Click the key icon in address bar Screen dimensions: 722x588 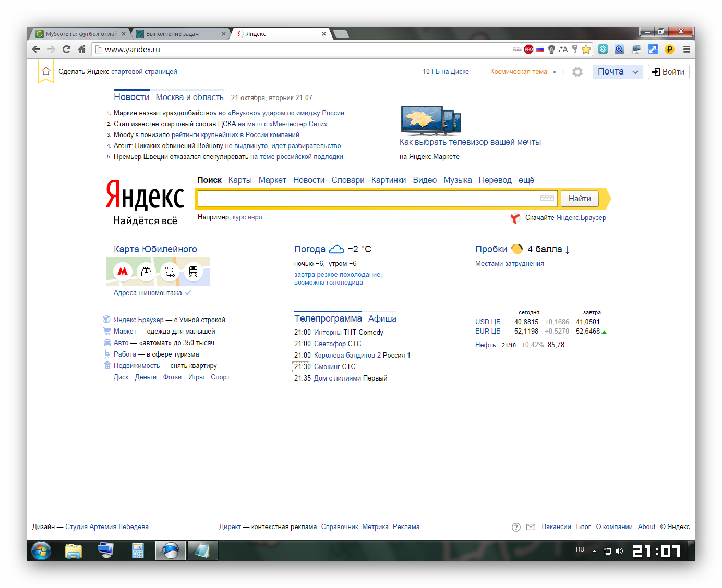point(575,49)
